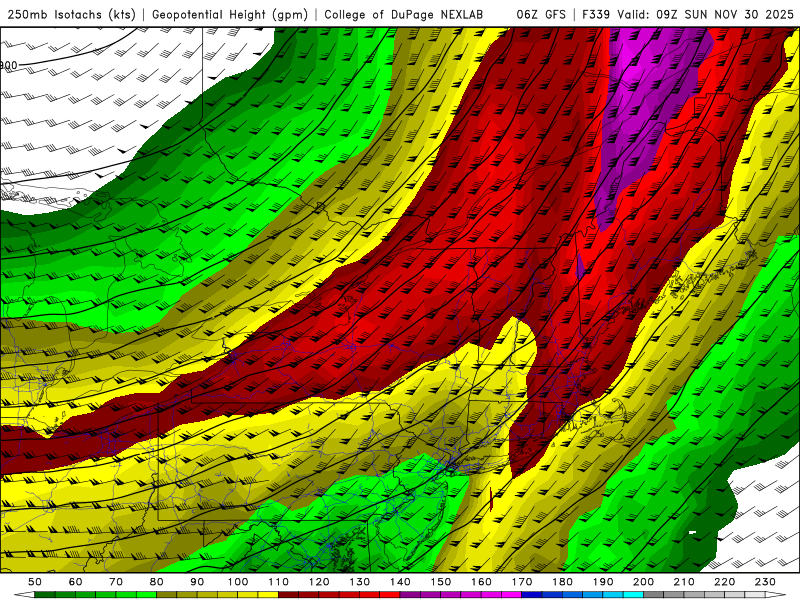Click the bright magenta swatch just before 170
Image resolution: width=800 pixels, height=600 pixels.
pyautogui.click(x=511, y=595)
